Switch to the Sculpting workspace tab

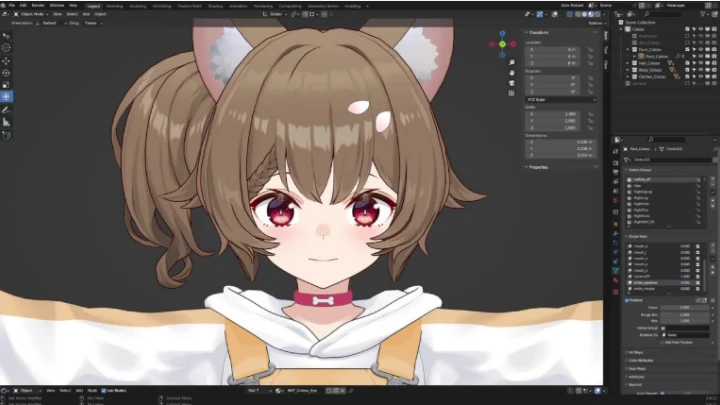tap(137, 6)
